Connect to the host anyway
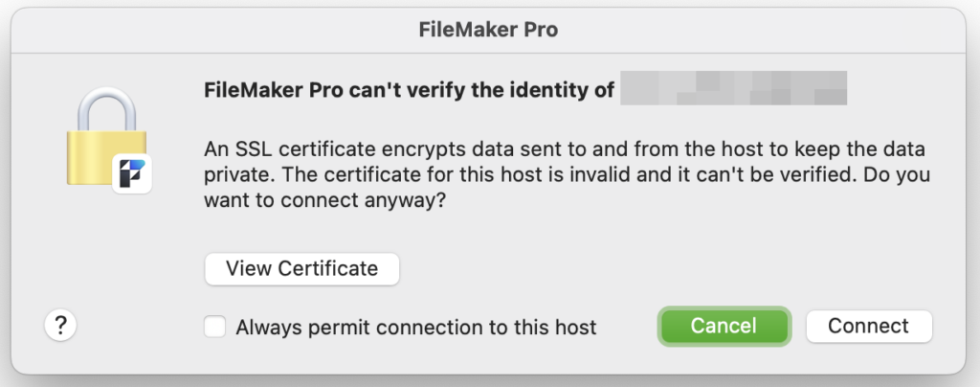 tap(869, 326)
